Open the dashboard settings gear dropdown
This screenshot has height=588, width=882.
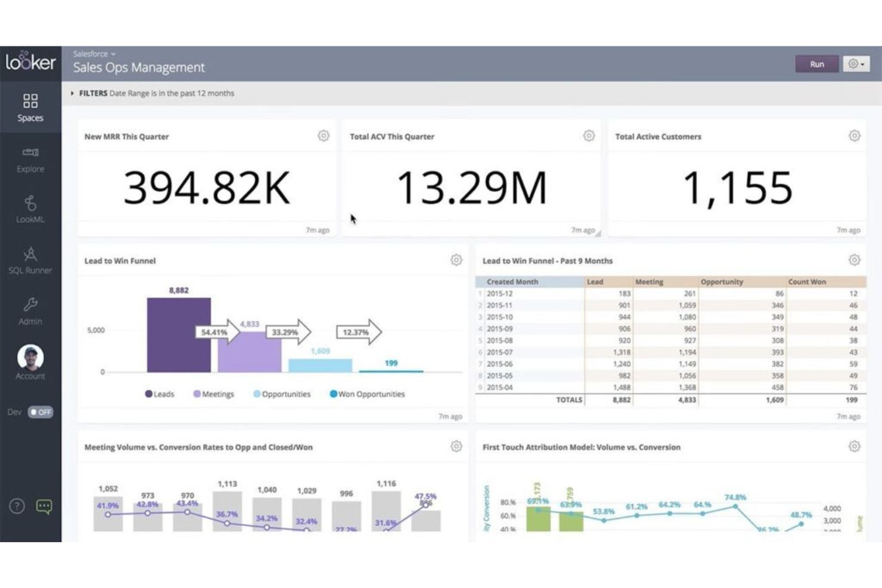[856, 64]
